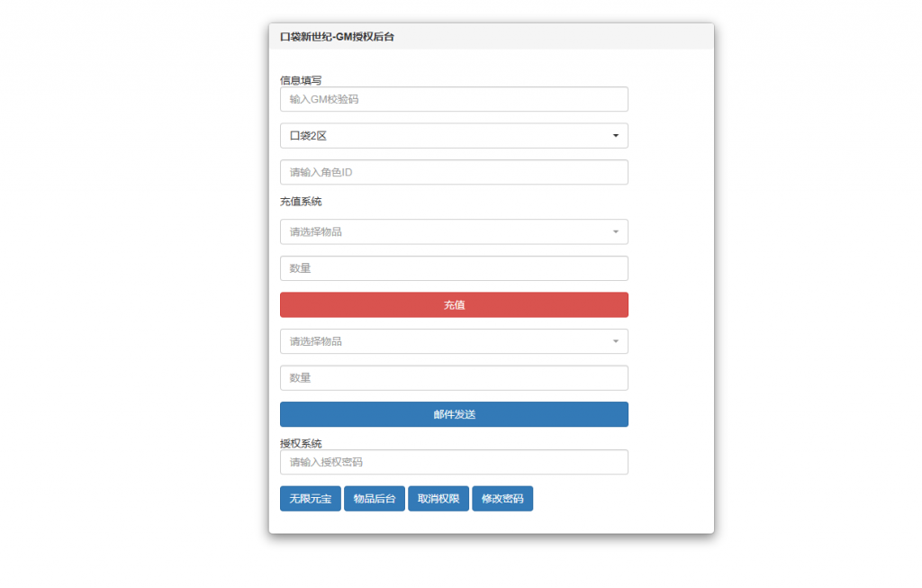
Task: Click into the 请输入角色ID field
Action: (x=453, y=172)
